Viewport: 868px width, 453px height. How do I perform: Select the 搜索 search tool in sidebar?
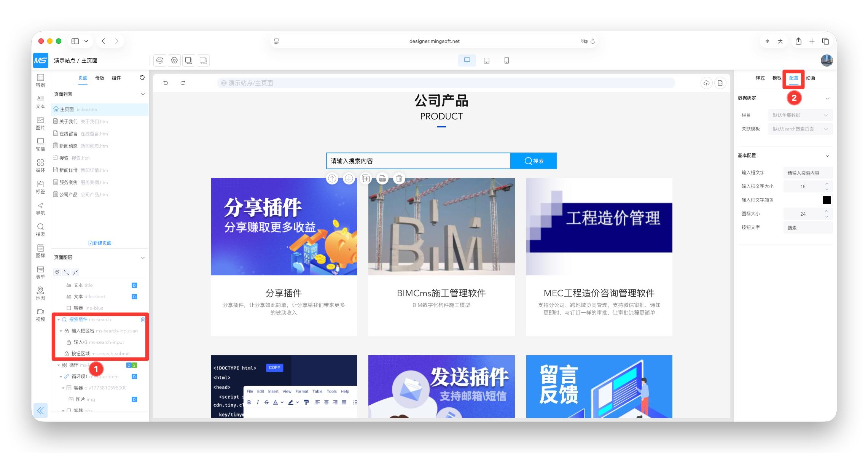tap(40, 230)
